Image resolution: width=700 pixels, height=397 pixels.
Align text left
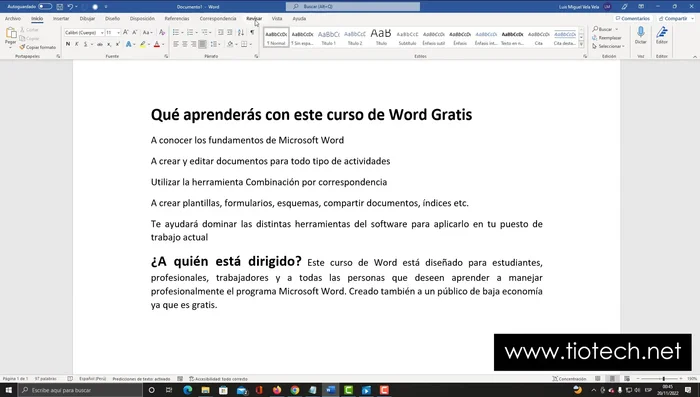(x=176, y=44)
